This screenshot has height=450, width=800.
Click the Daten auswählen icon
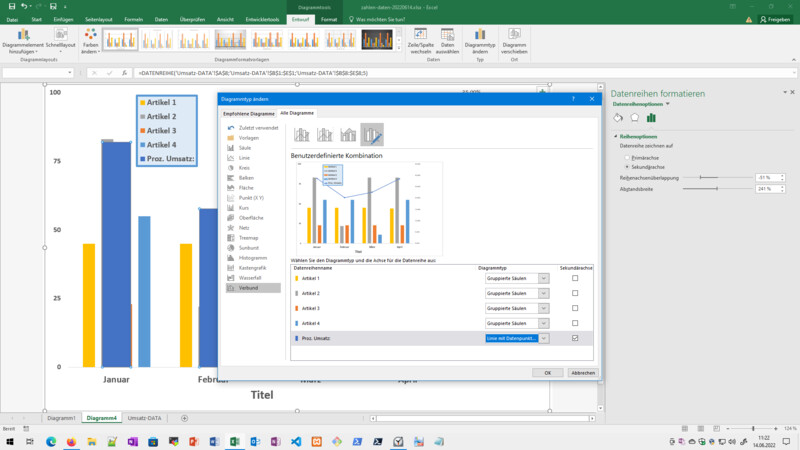click(x=447, y=35)
